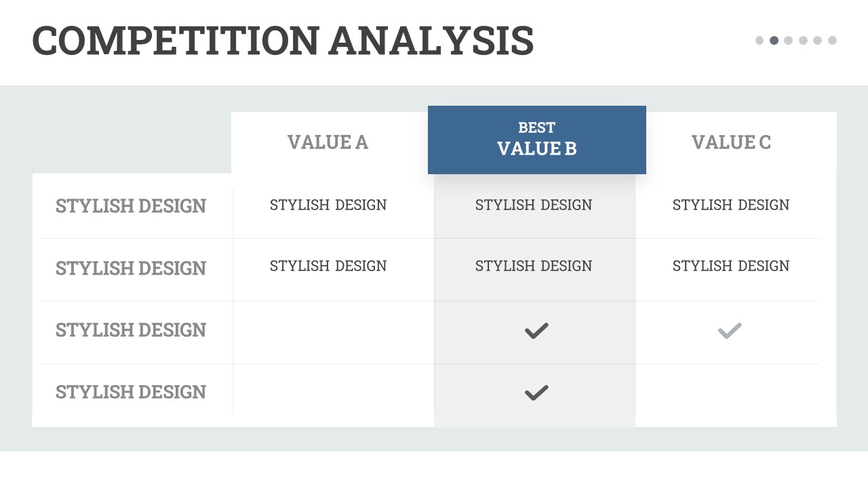Click the blue Best Value B header

point(536,140)
